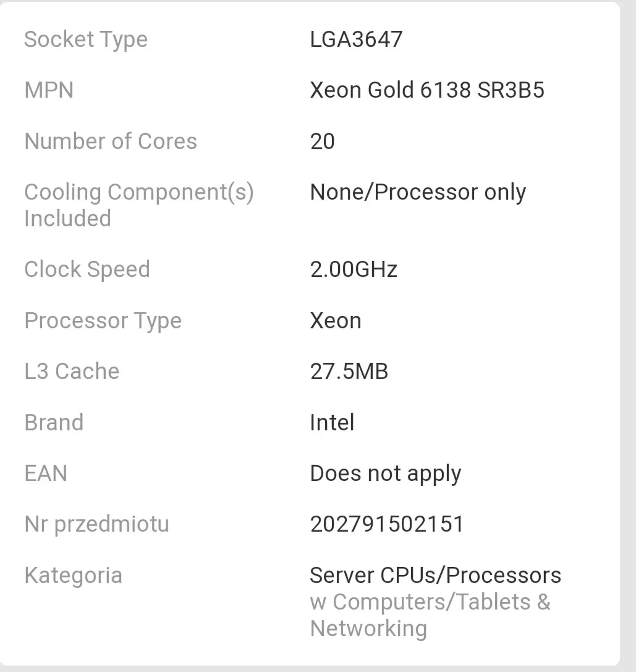Click the Clock Speed label
The height and width of the screenshot is (672, 636).
tap(87, 269)
